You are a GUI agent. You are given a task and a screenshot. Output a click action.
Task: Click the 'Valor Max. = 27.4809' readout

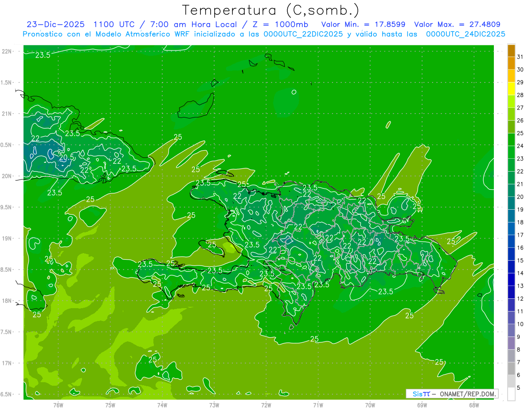click(x=458, y=24)
